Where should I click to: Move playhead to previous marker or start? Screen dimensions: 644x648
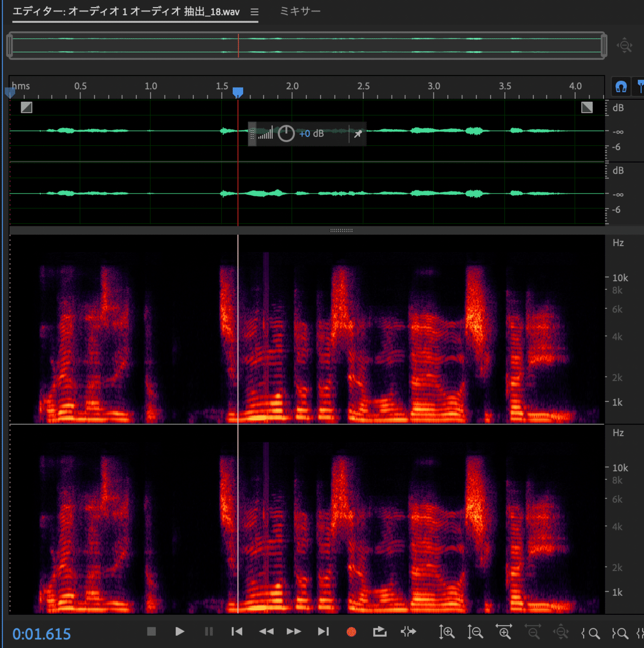(237, 631)
